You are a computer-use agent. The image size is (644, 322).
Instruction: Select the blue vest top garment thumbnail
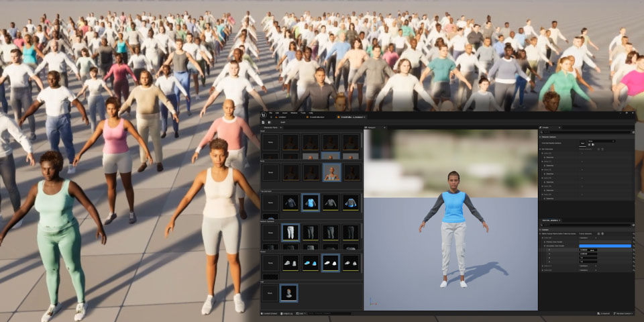pyautogui.click(x=311, y=203)
